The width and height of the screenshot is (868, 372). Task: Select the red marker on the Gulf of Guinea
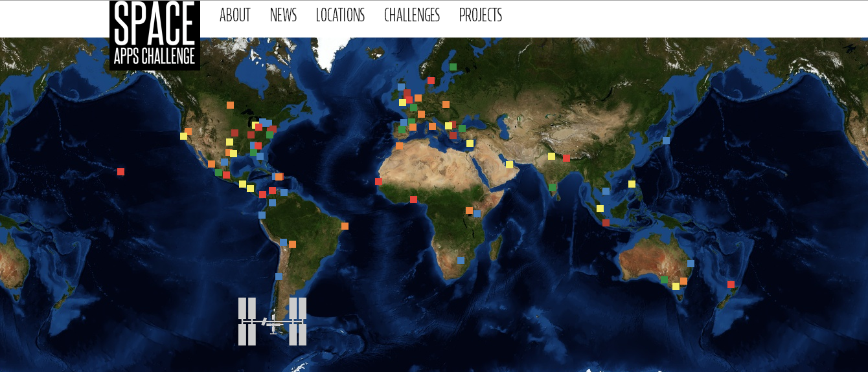click(x=413, y=199)
